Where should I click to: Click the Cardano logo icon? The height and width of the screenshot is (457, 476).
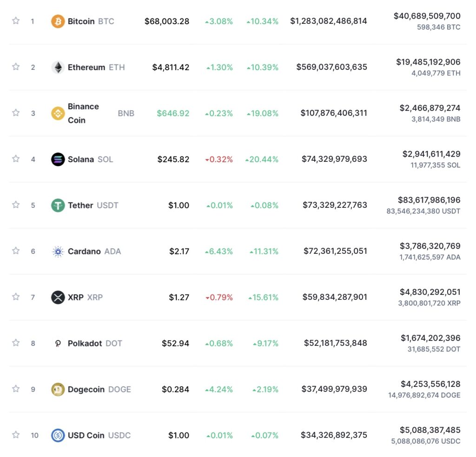[x=58, y=251]
